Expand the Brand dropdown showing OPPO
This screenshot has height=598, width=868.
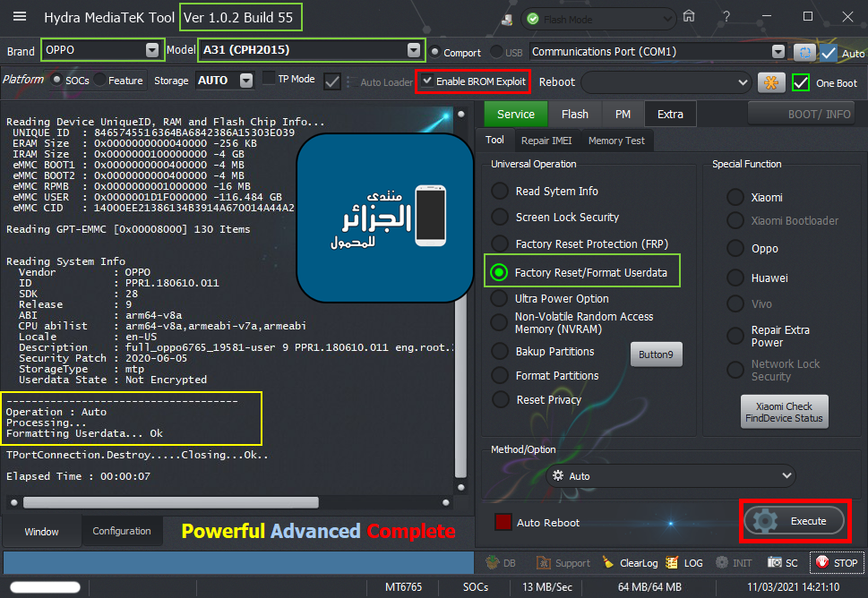[151, 50]
